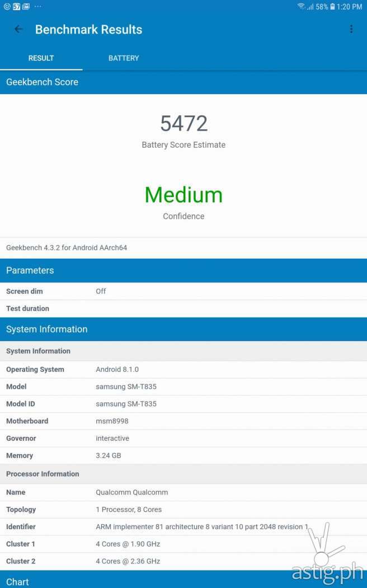Tap Geekbench 4.3.2 for Android AArch64 text
The width and height of the screenshot is (367, 588).
coord(67,248)
